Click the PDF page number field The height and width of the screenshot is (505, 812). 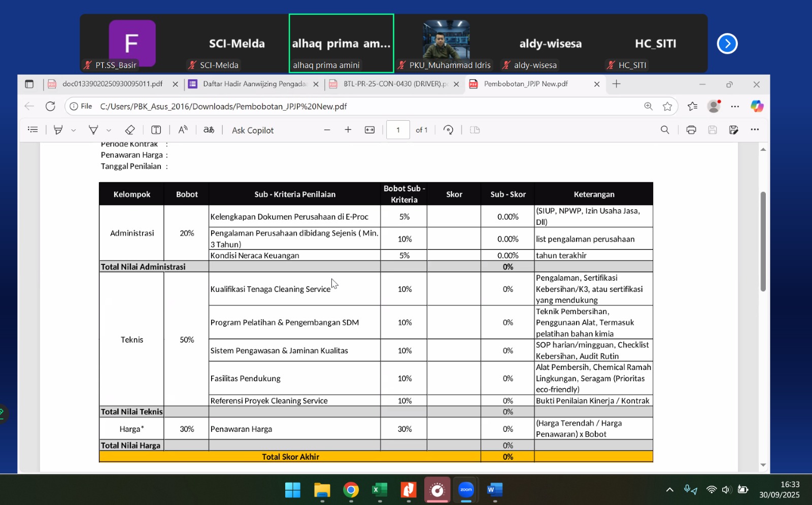(398, 130)
